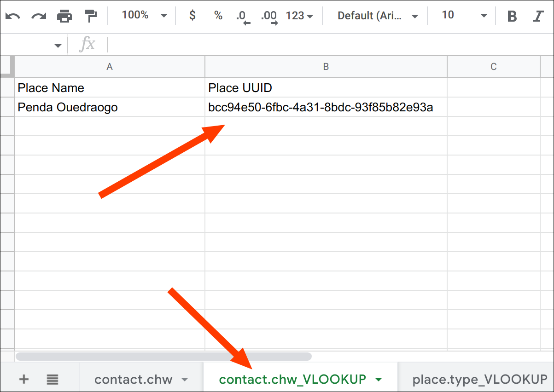Switch to the place.type_VLOOKUP sheet tab
This screenshot has height=392, width=554.
pos(479,380)
